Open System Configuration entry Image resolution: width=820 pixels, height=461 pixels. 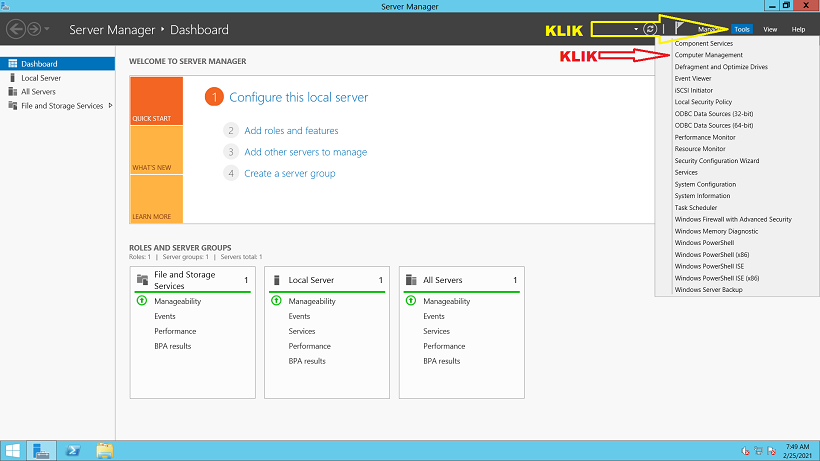tap(705, 185)
